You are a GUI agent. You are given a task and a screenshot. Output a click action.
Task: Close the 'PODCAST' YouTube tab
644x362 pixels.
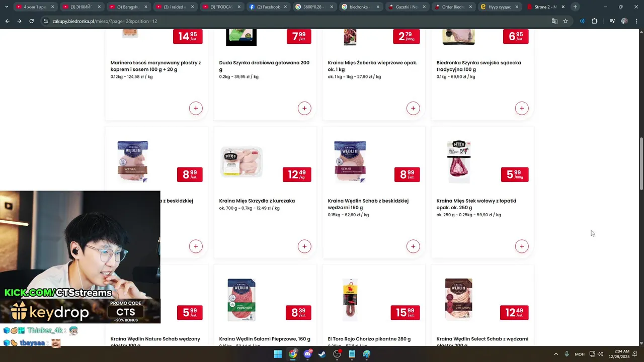239,7
